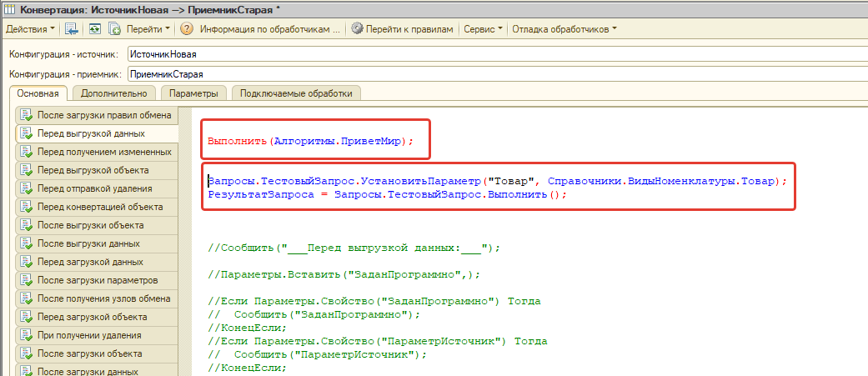Select handler Перед отправкой удаления
The height and width of the screenshot is (376, 868).
tap(97, 188)
